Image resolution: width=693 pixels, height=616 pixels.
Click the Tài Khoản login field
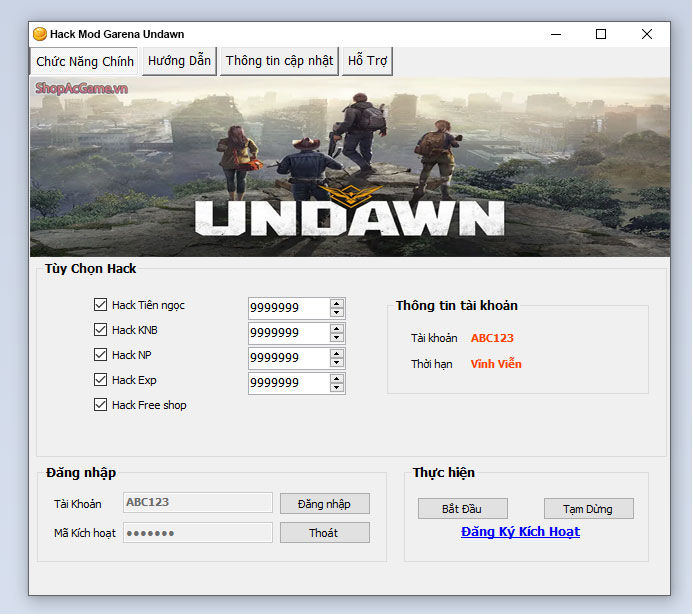[x=198, y=503]
